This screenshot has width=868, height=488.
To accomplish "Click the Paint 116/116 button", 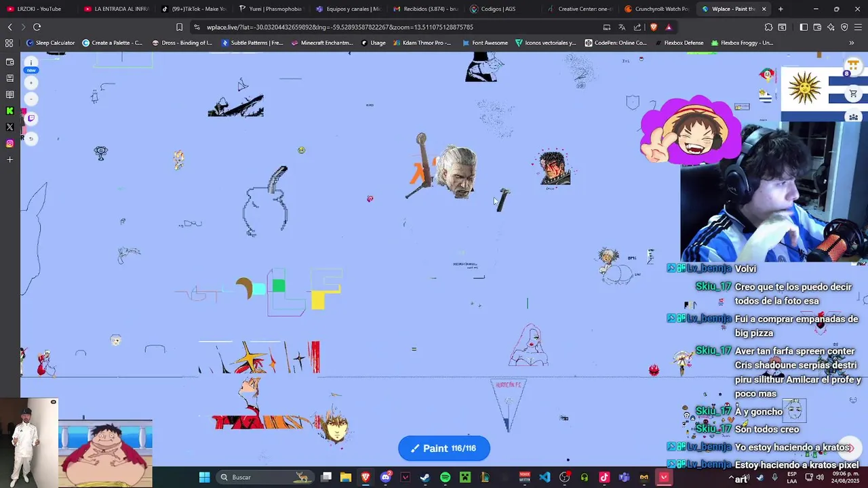I will (x=444, y=448).
